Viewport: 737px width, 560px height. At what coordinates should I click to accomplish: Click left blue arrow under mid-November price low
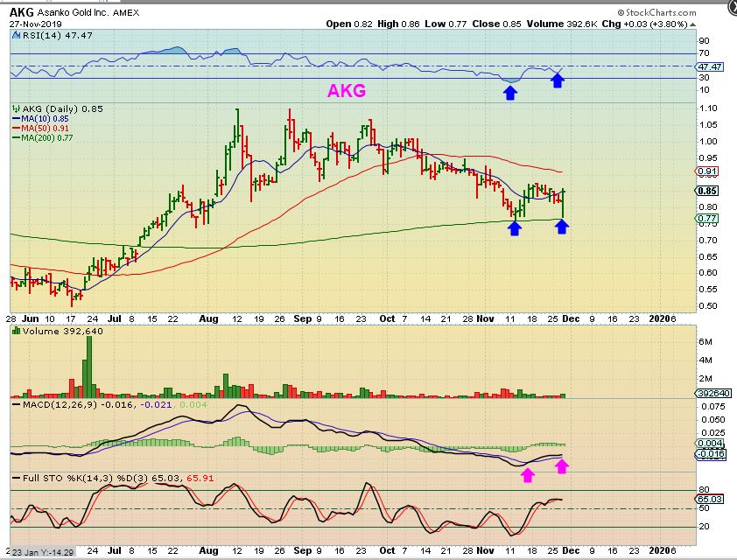click(515, 229)
